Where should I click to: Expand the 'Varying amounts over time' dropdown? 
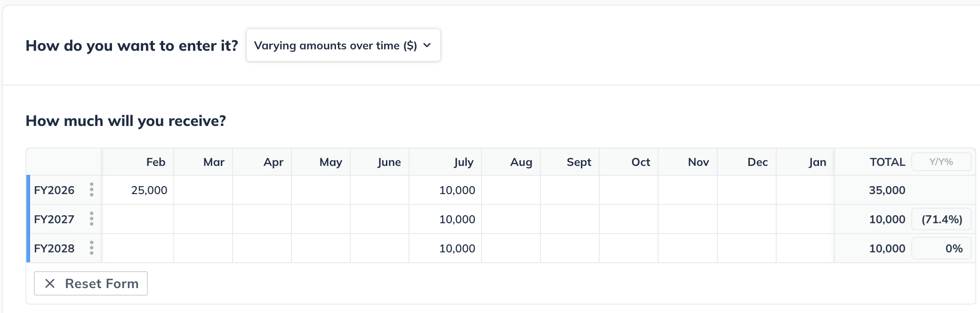point(343,46)
